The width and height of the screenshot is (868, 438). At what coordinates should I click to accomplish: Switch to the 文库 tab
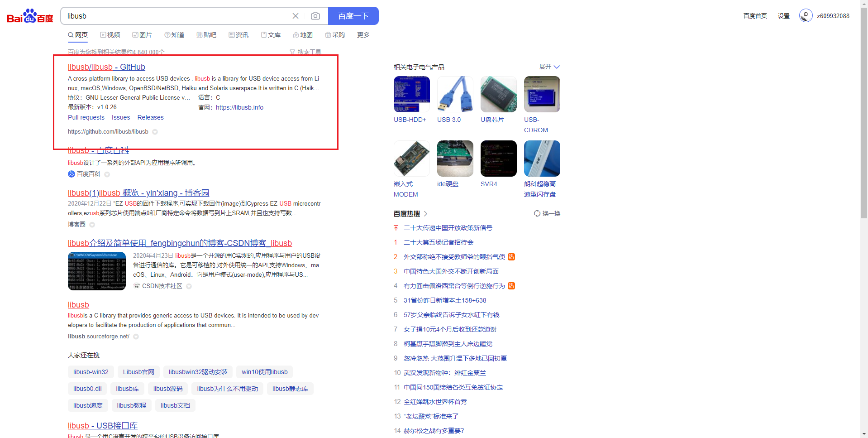pyautogui.click(x=271, y=35)
